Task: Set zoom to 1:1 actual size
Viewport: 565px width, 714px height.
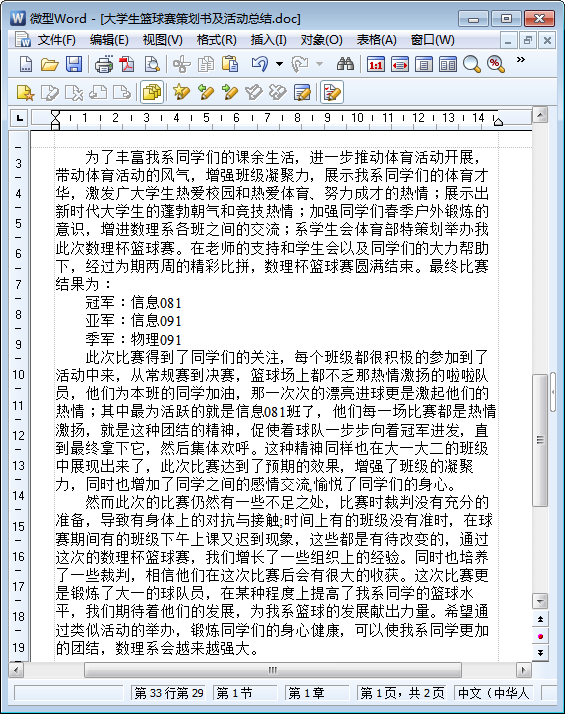Action: (x=376, y=64)
